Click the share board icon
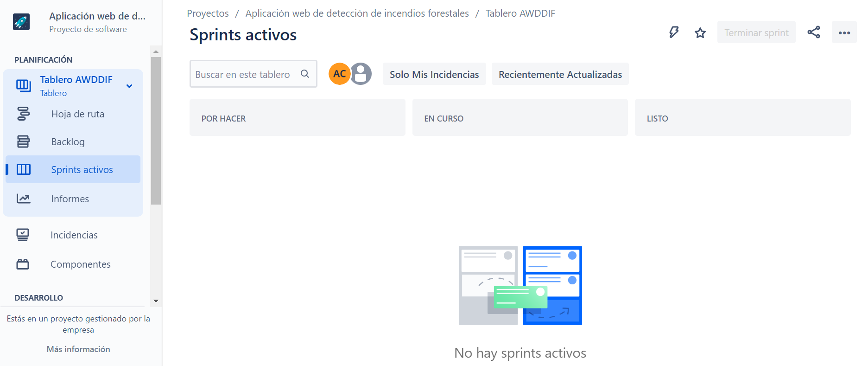 (814, 32)
